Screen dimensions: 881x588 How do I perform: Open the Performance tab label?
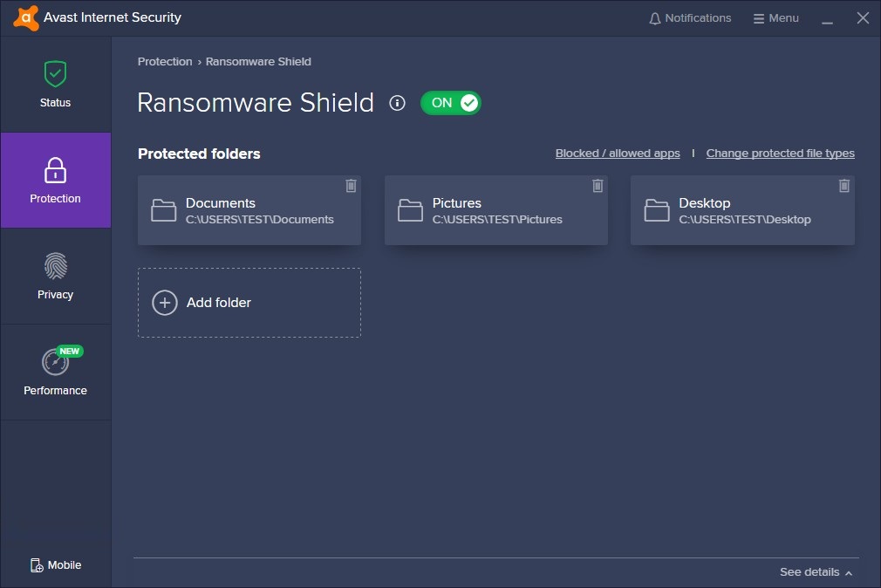tap(55, 390)
